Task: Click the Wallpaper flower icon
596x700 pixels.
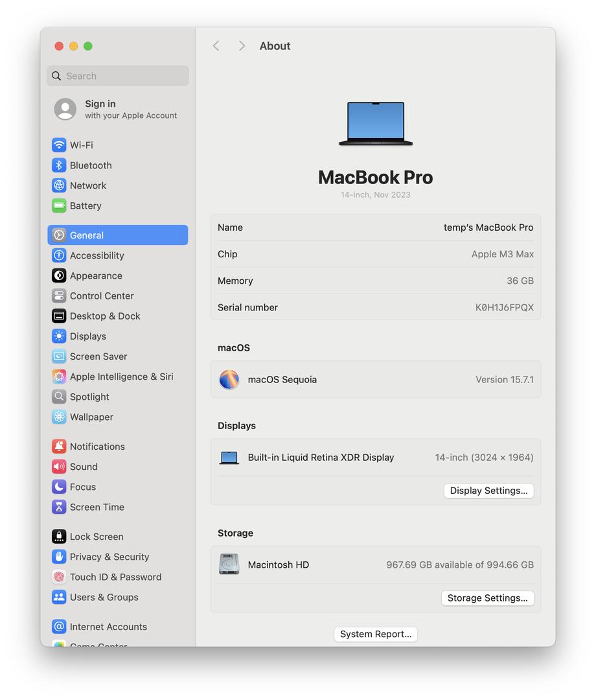Action: click(x=59, y=417)
